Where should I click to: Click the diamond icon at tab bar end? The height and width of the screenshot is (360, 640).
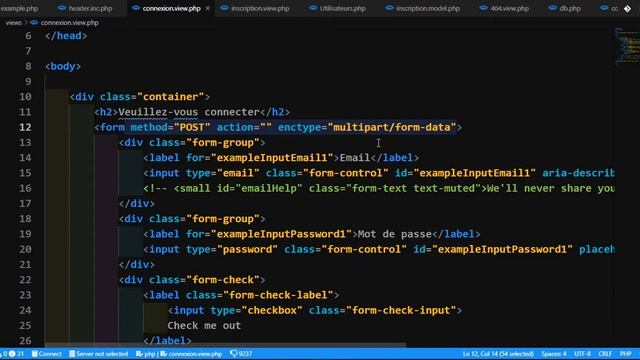(627, 8)
